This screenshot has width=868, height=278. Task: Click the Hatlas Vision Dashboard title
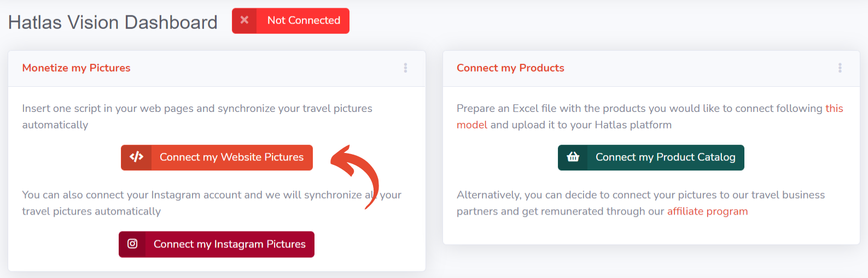(x=113, y=22)
